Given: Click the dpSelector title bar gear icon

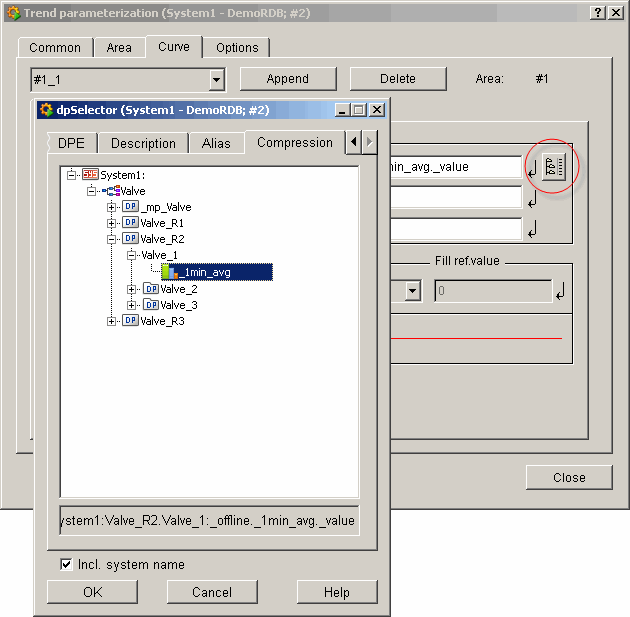Looking at the screenshot, I should point(46,110).
